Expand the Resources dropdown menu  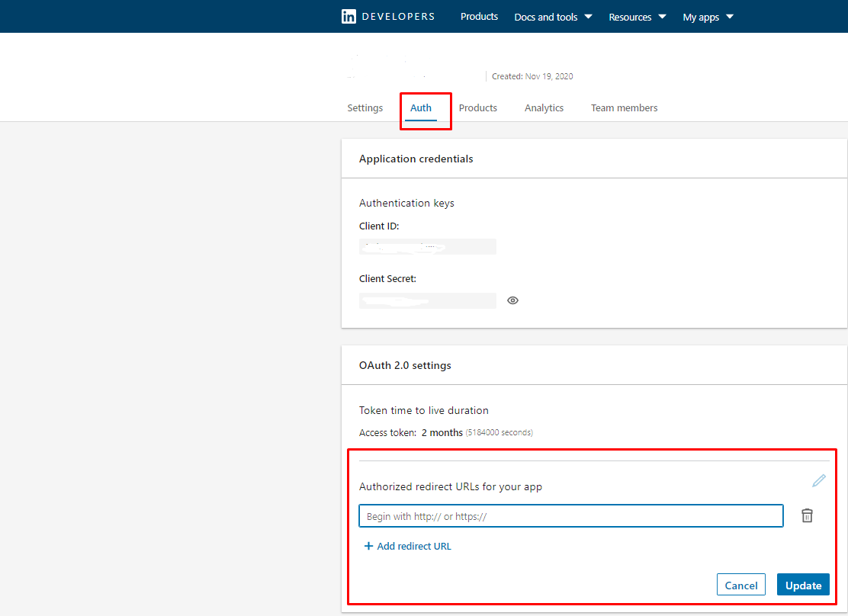(637, 17)
